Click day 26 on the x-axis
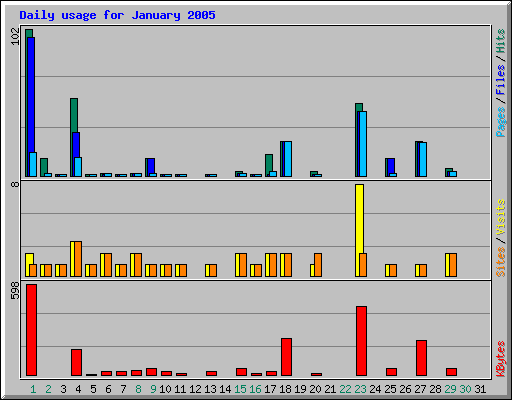 [x=405, y=389]
